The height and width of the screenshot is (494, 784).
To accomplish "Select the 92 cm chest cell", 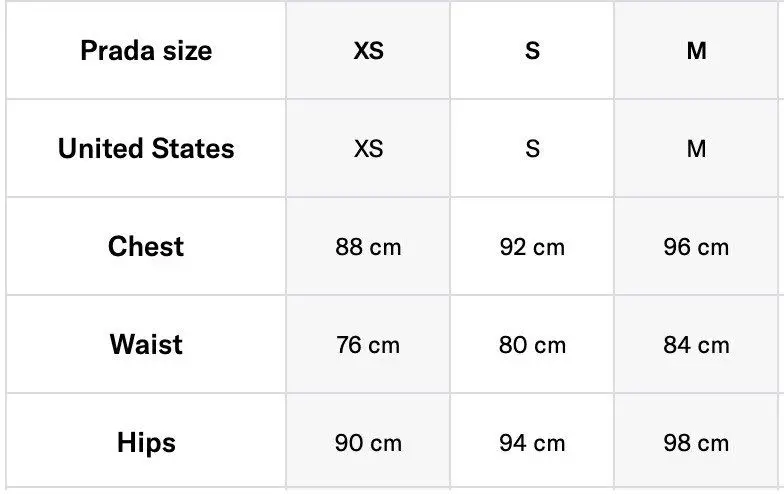I will click(532, 247).
